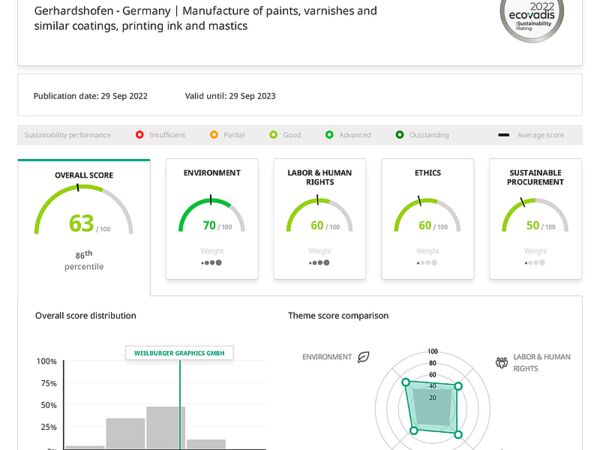Click the black Average score legend marker

(x=504, y=135)
